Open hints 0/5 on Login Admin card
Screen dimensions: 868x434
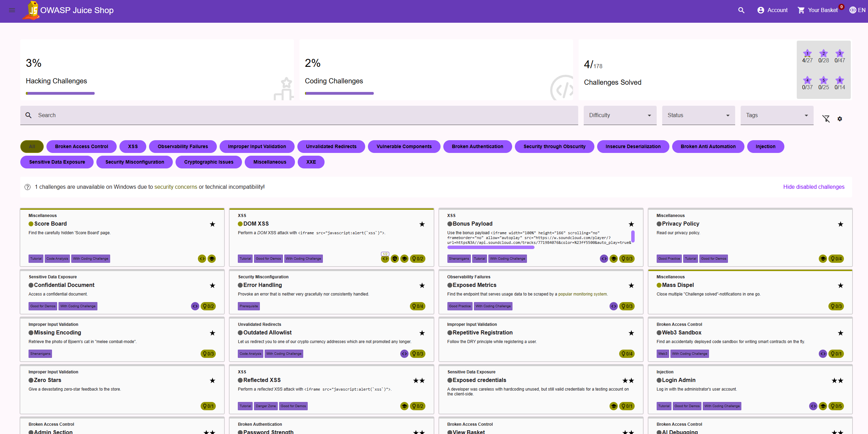[x=836, y=406]
